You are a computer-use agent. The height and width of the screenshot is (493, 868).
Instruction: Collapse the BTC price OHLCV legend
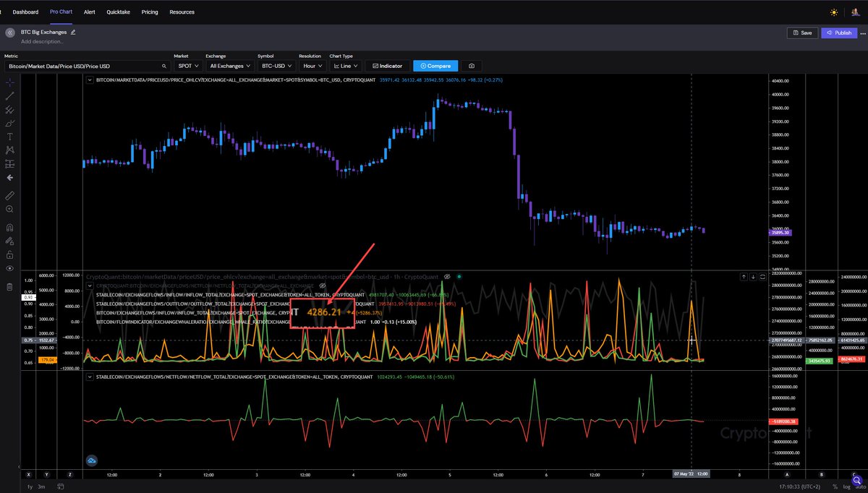coord(90,80)
